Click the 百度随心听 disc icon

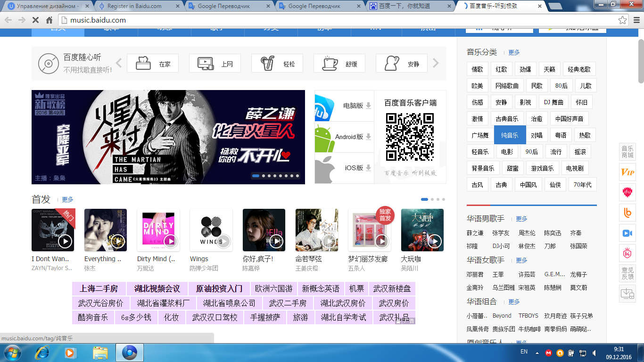(49, 64)
